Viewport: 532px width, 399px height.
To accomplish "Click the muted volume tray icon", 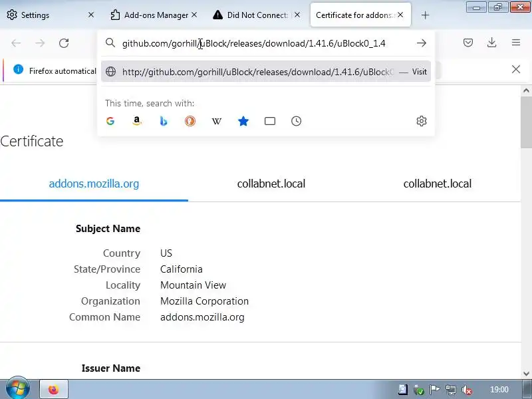I will point(467,390).
